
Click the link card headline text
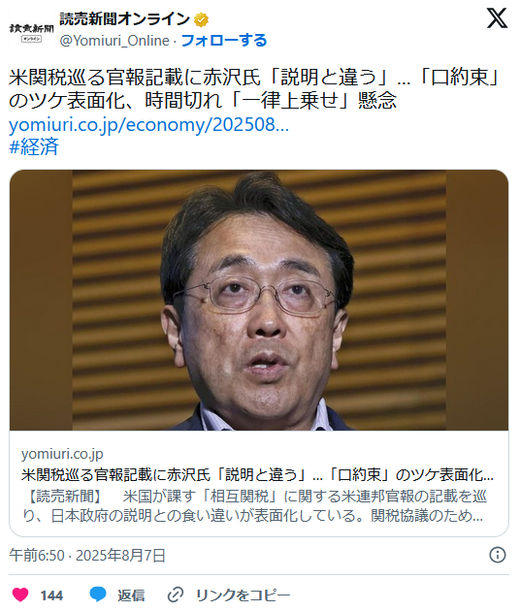pyautogui.click(x=257, y=475)
